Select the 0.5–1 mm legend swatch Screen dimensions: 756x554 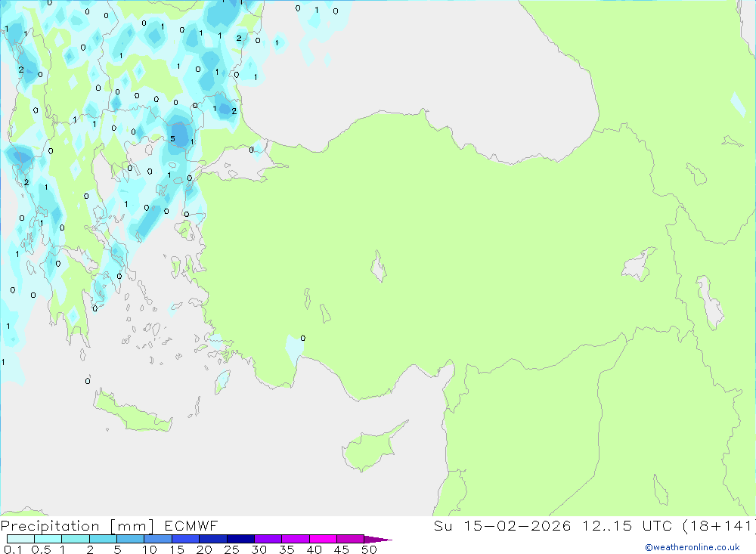point(48,539)
